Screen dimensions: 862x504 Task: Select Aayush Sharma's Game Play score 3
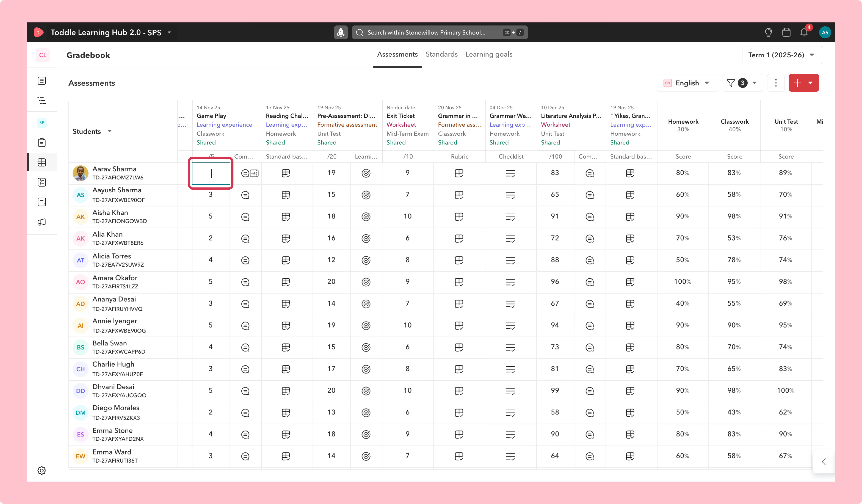[211, 195]
